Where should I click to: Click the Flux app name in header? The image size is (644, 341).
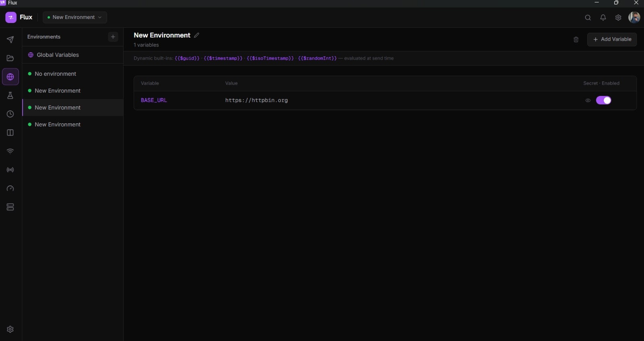(x=26, y=17)
